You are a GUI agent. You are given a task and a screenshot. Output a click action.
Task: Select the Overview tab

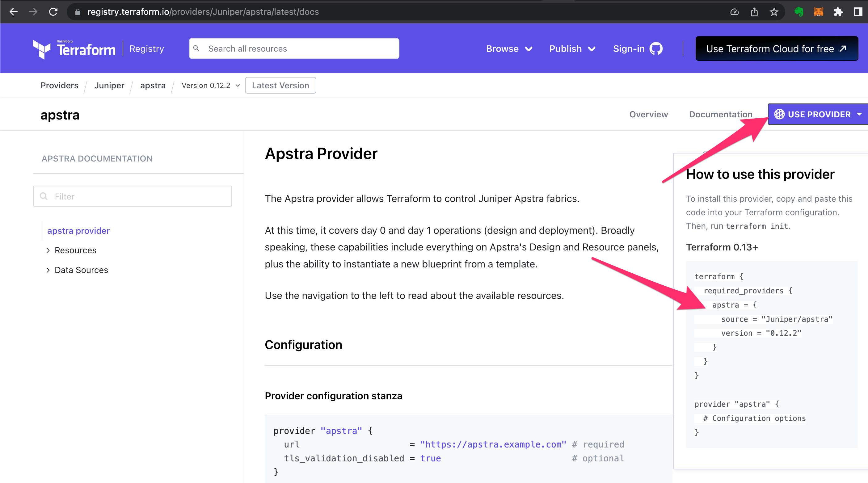[648, 114]
